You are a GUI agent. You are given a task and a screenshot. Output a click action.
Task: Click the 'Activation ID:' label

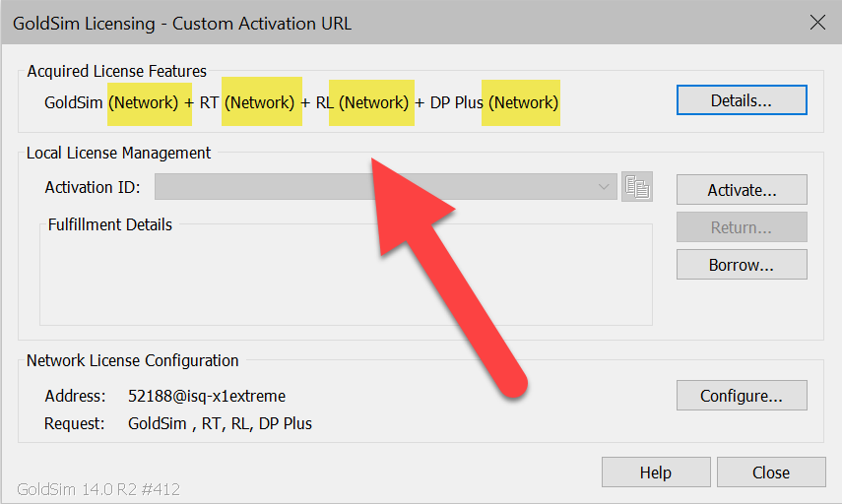click(x=93, y=187)
